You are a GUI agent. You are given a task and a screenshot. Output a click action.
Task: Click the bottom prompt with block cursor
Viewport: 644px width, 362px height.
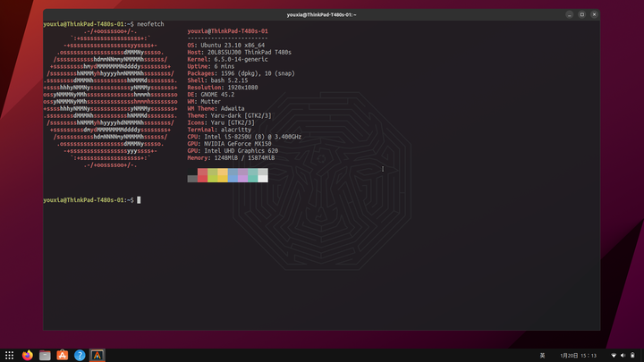[x=92, y=200]
